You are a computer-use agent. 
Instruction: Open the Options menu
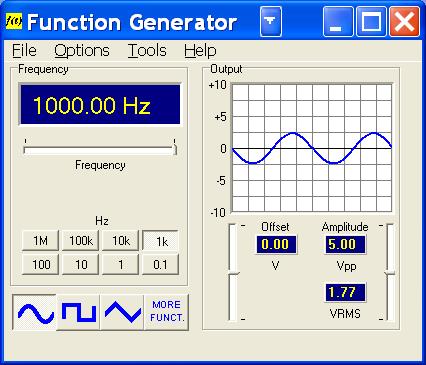point(82,51)
